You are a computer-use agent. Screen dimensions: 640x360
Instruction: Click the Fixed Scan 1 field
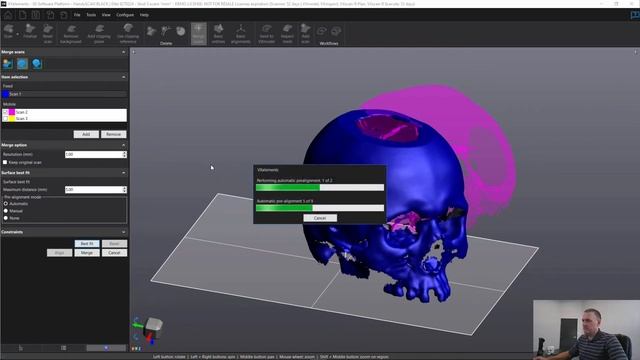click(x=64, y=94)
